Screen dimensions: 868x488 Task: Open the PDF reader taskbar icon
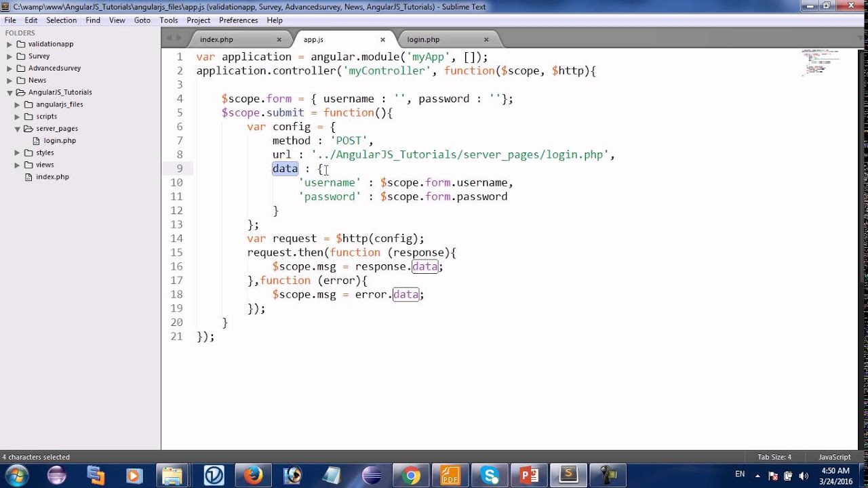click(x=450, y=475)
